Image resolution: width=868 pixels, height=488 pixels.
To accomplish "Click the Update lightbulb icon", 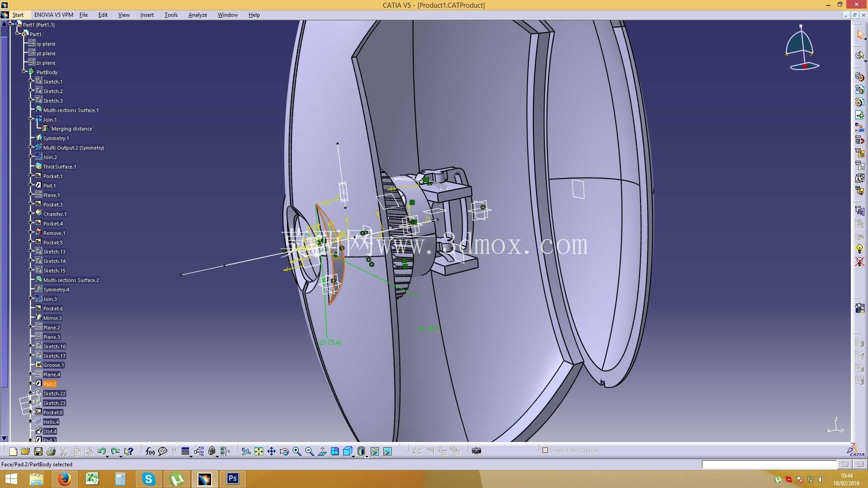I will coord(859,249).
